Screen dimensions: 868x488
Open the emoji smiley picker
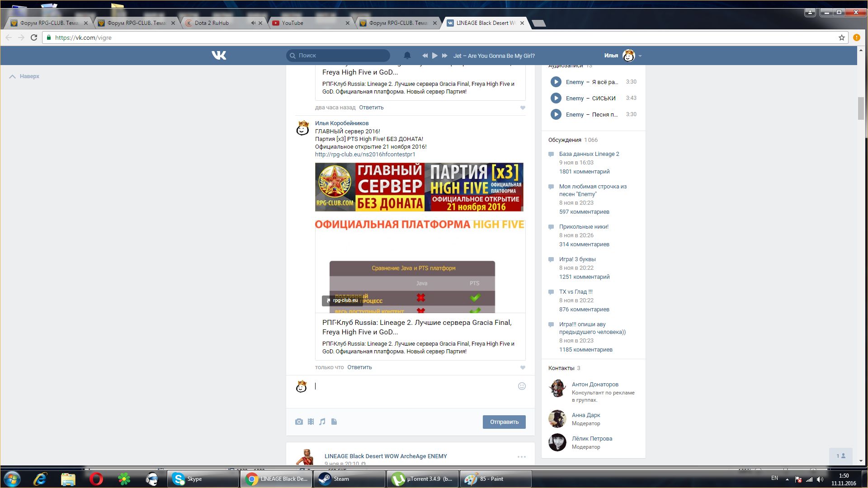[x=522, y=386]
